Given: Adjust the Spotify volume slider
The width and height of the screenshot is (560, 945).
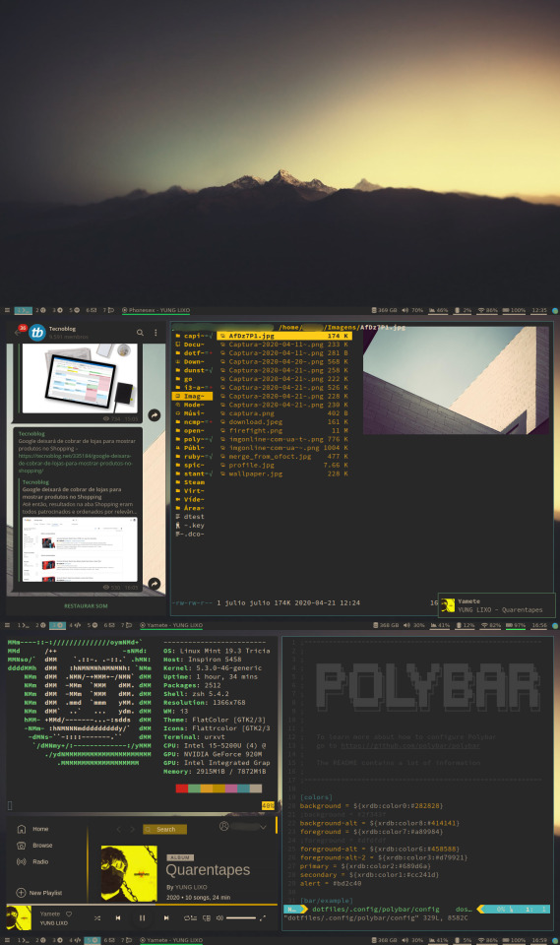Looking at the screenshot, I should pyautogui.click(x=241, y=917).
